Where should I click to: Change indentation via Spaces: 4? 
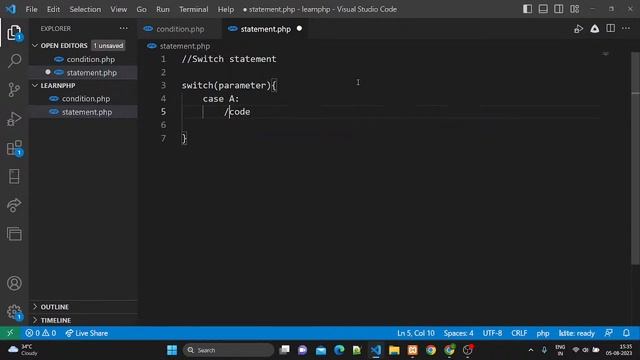pos(458,333)
